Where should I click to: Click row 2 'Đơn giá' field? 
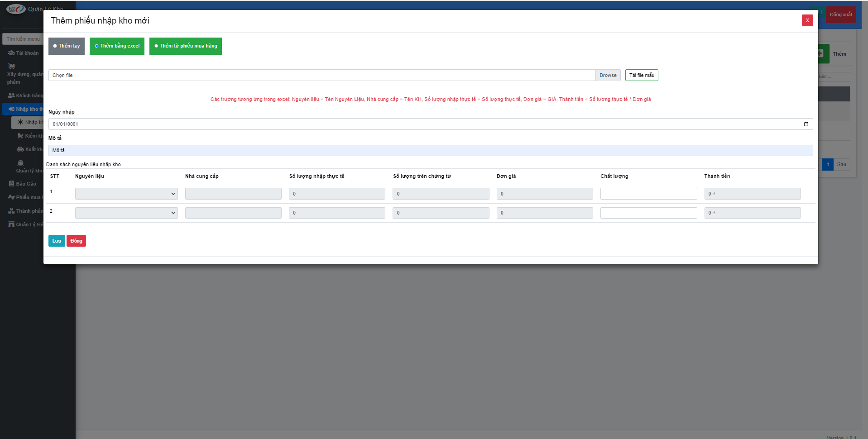[545, 213]
